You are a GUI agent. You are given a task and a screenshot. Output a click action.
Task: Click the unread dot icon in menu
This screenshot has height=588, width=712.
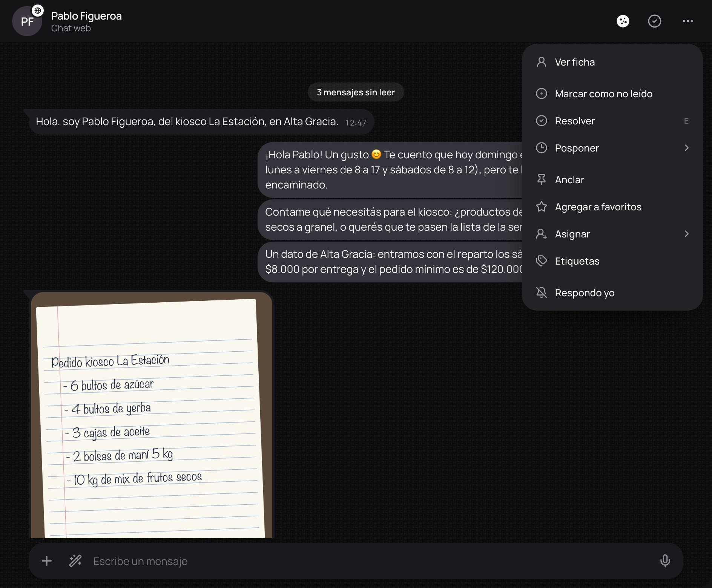(x=542, y=93)
